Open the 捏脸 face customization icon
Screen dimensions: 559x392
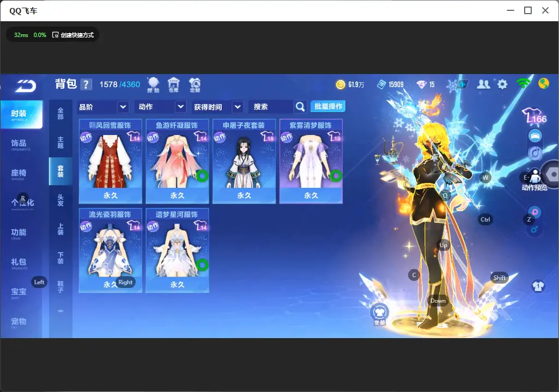click(x=153, y=85)
